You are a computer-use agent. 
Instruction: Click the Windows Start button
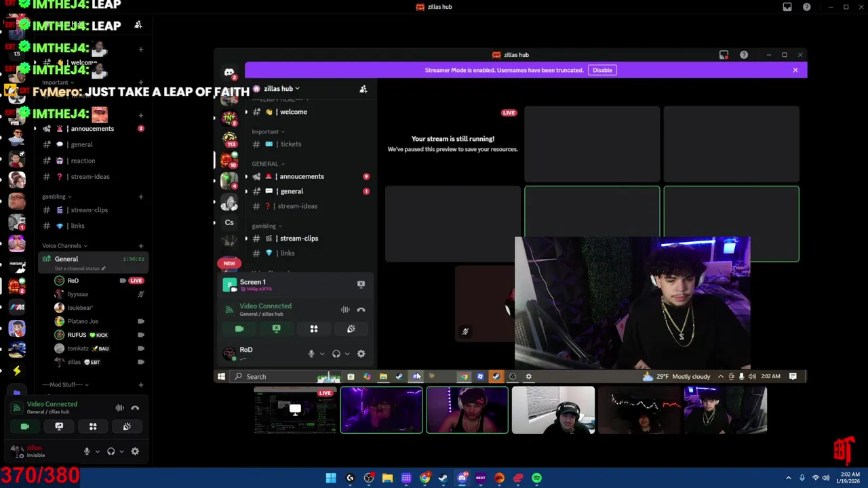(331, 478)
